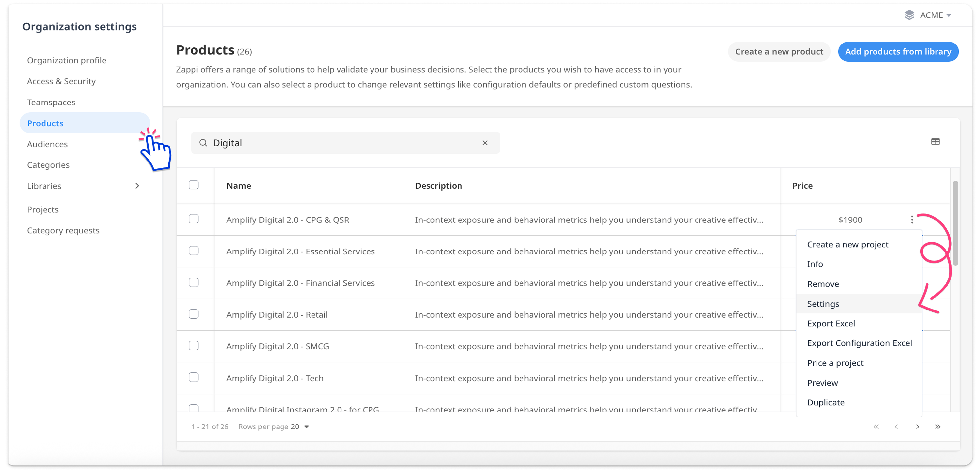Open the ACME organization dropdown
Image resolution: width=980 pixels, height=472 pixels.
[948, 16]
